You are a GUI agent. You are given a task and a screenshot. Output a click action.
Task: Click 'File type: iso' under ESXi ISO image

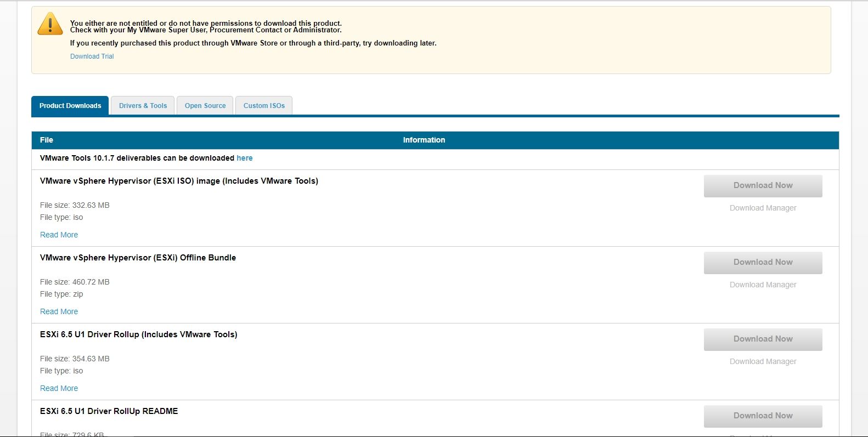(x=61, y=217)
